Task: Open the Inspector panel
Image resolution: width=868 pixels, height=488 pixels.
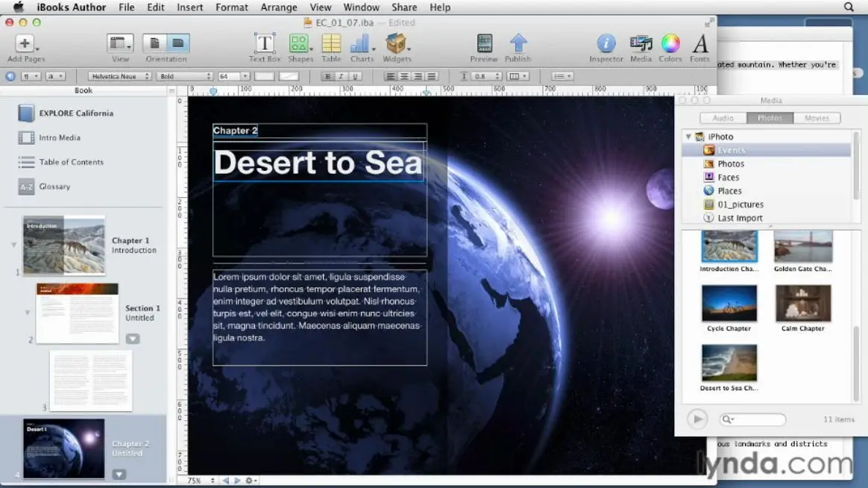Action: [606, 43]
